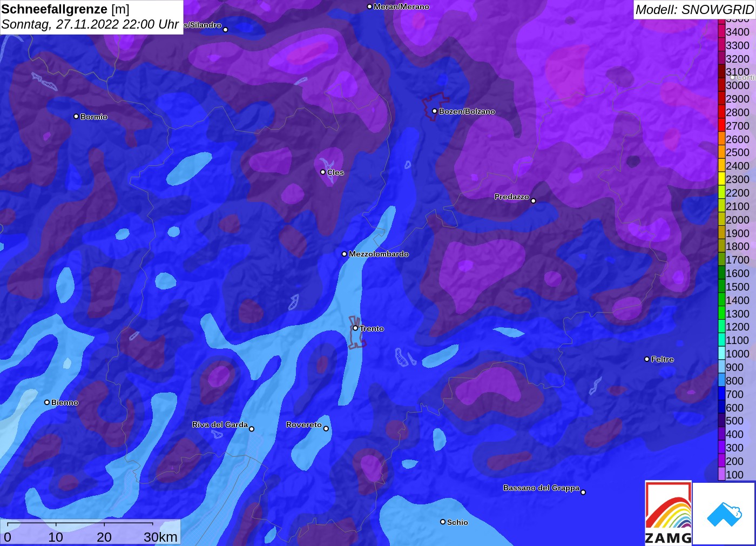Image resolution: width=756 pixels, height=546 pixels.
Task: Click the legend value 400
Action: click(734, 434)
